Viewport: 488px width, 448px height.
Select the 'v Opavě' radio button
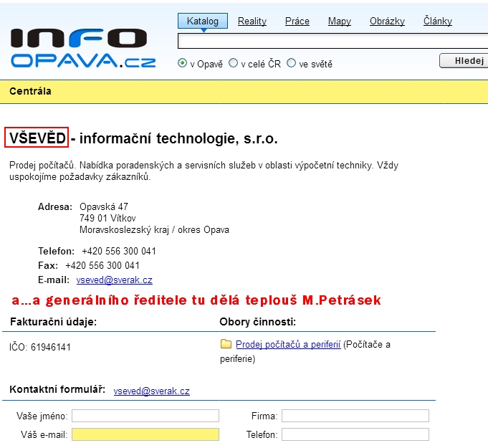tap(183, 63)
